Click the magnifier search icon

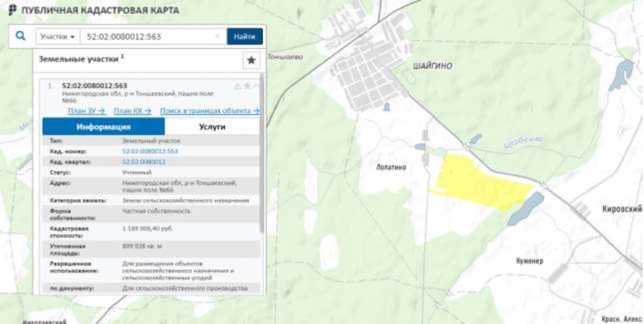21,36
